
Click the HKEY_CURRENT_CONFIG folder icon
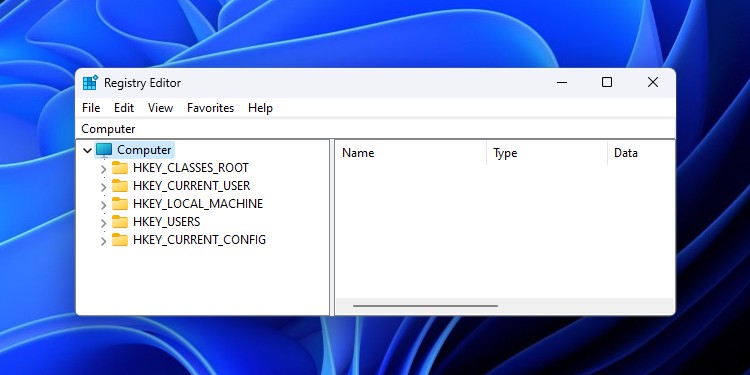coord(120,240)
